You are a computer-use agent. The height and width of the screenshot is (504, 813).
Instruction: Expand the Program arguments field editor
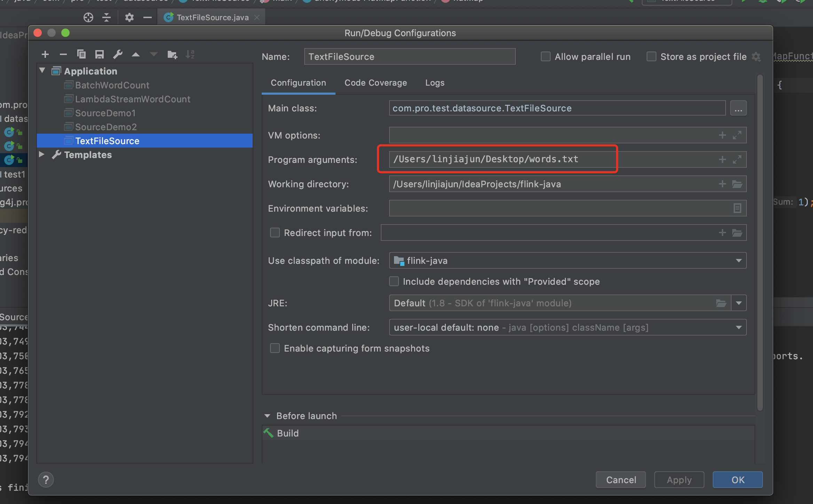[x=737, y=159]
